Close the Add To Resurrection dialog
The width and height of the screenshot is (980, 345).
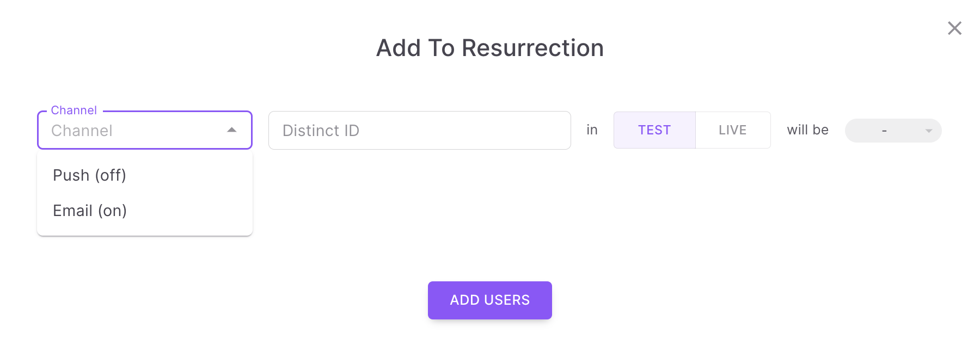pyautogui.click(x=954, y=28)
